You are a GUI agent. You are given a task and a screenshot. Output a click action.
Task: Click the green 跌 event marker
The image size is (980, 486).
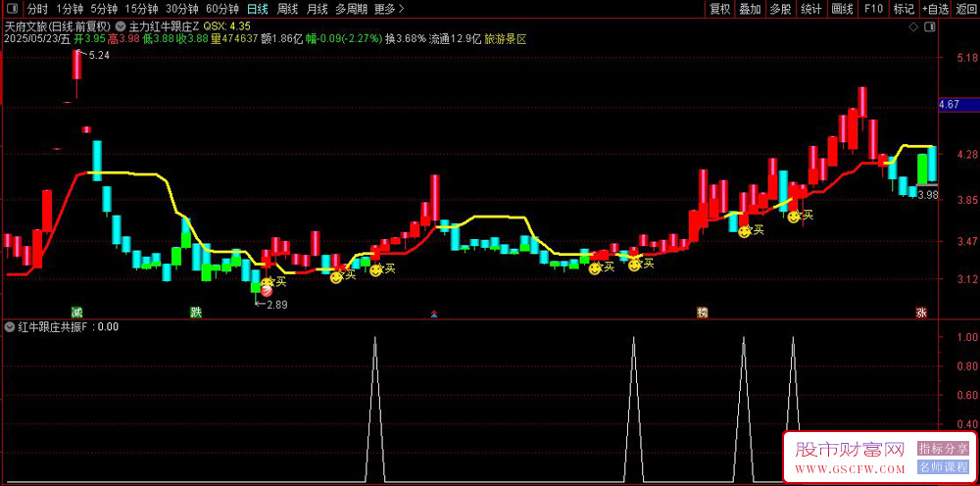pyautogui.click(x=196, y=313)
